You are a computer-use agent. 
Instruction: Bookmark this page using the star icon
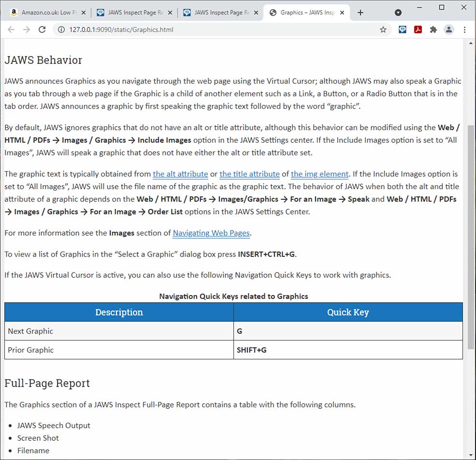[x=383, y=30]
